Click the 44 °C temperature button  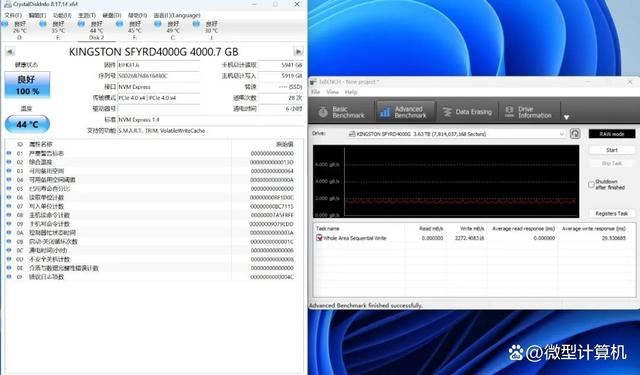click(x=27, y=124)
